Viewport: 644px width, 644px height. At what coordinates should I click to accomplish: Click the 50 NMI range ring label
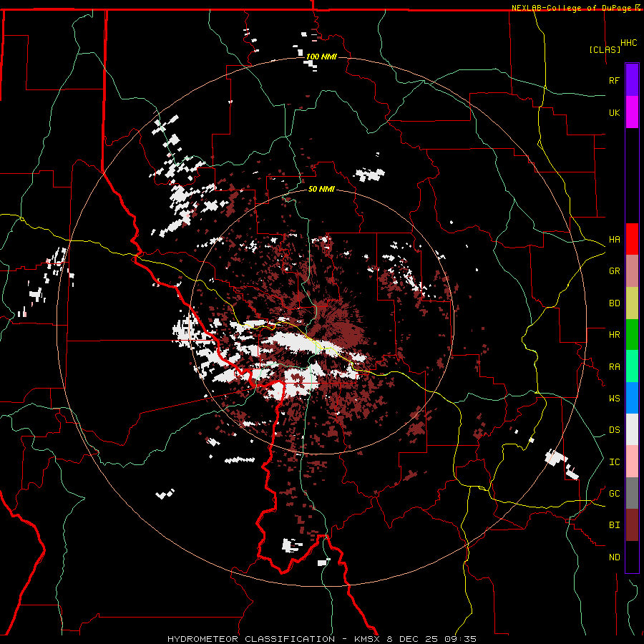(321, 190)
